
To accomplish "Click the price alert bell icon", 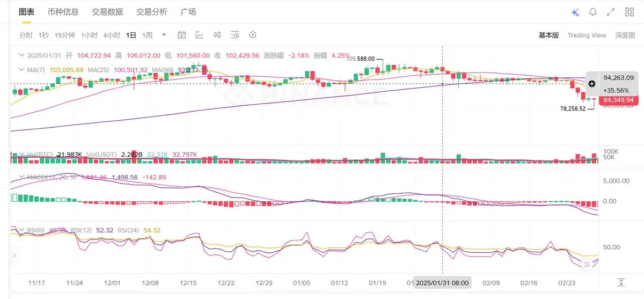I will [593, 12].
